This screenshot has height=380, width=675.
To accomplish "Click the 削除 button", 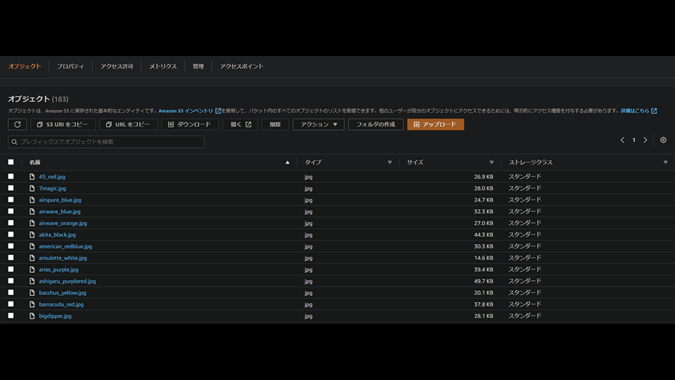I will (x=275, y=124).
